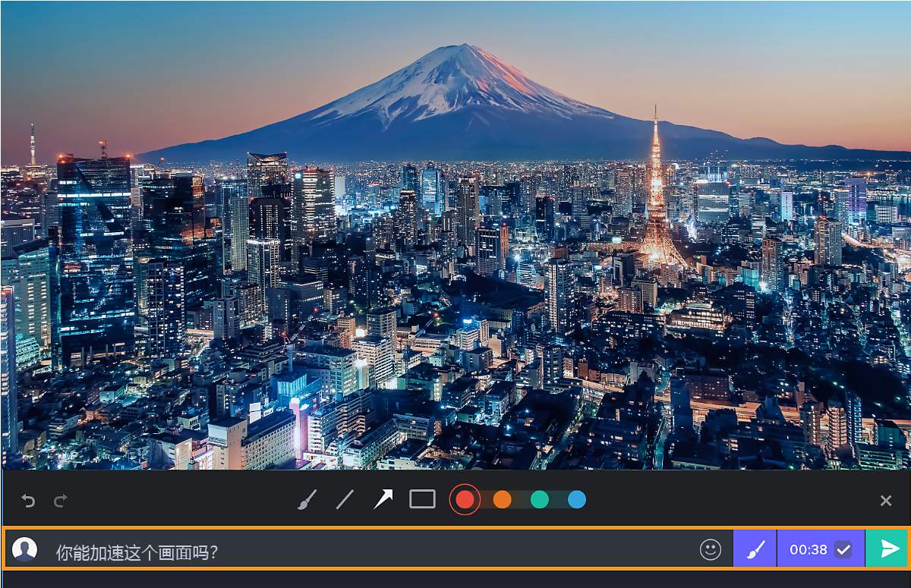
Task: Click the checkmark next to the 00:38 timer
Action: coord(843,548)
